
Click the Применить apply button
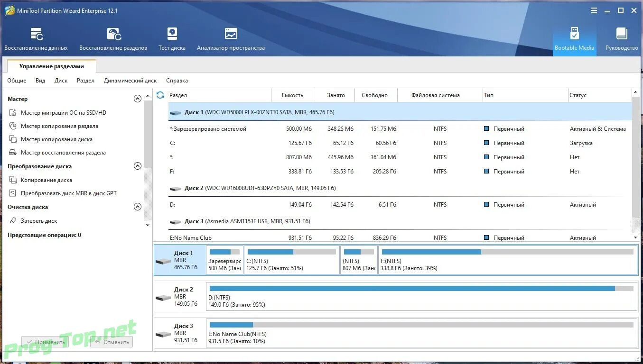(x=45, y=342)
